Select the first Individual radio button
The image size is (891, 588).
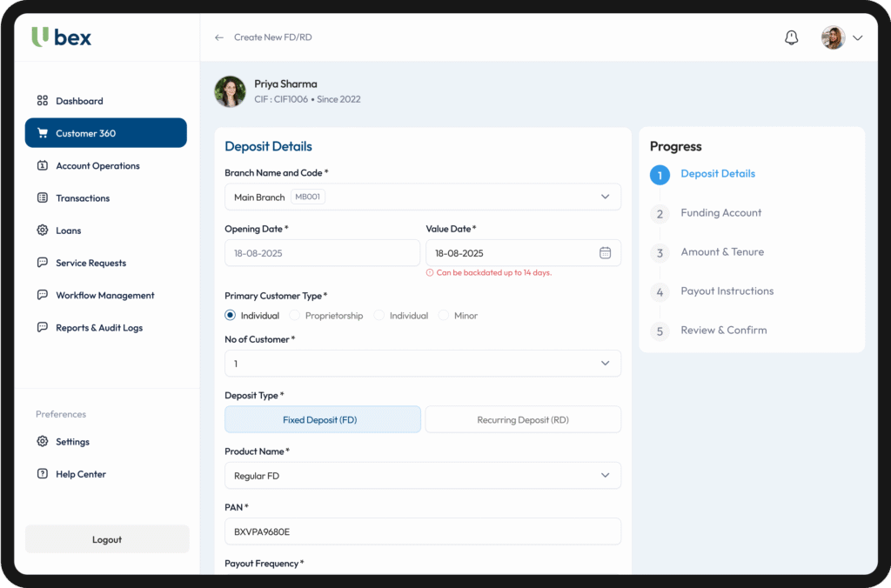[x=231, y=316]
